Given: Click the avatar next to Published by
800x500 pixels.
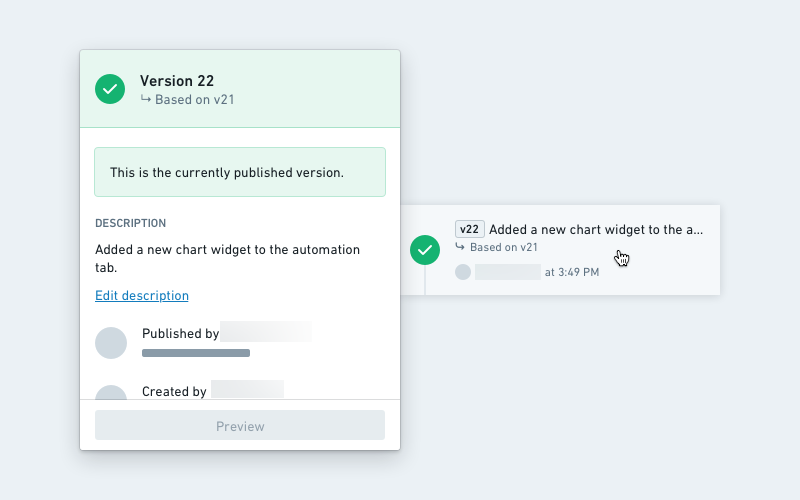Looking at the screenshot, I should coord(111,343).
